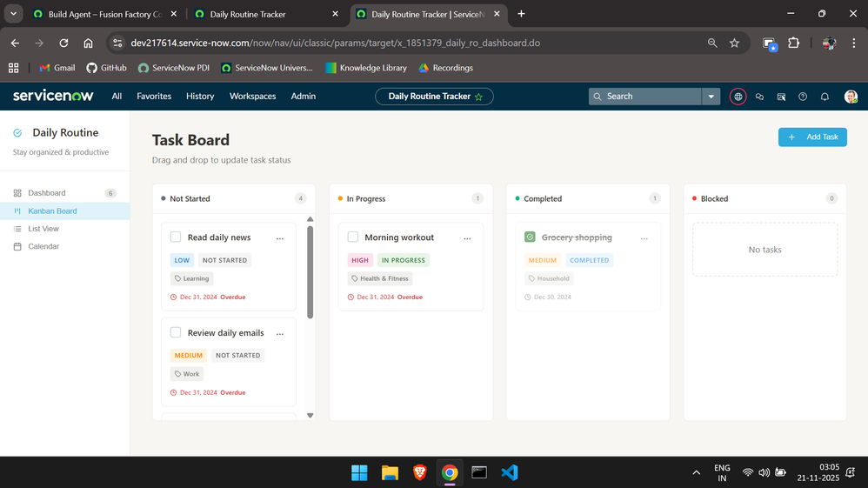Click the ServiceNow logo

click(x=53, y=96)
